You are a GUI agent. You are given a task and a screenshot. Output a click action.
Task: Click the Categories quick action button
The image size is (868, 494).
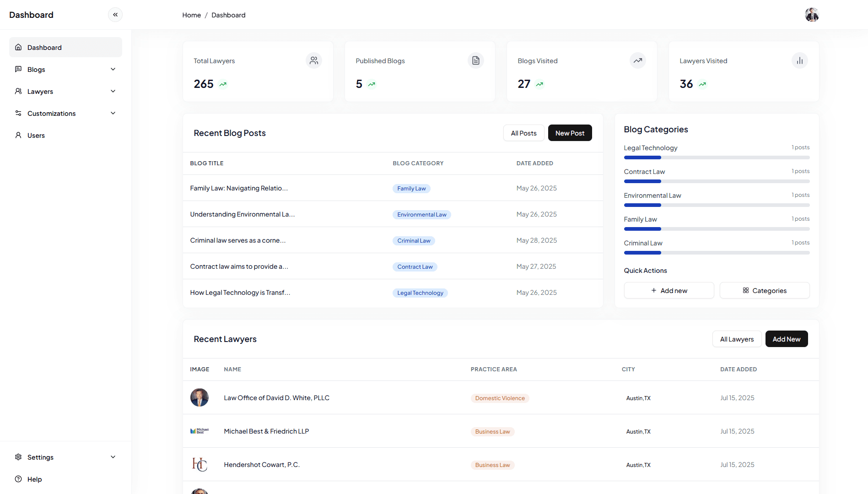point(765,290)
